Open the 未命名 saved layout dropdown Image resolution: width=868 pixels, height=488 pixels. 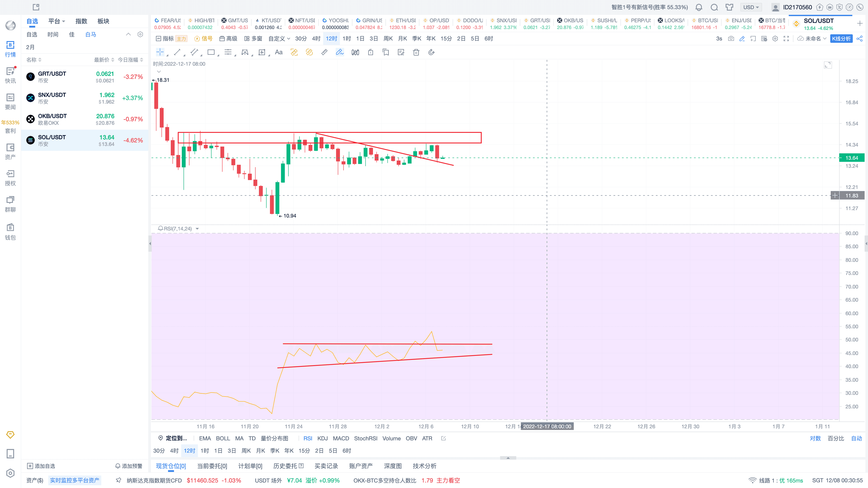coord(812,39)
